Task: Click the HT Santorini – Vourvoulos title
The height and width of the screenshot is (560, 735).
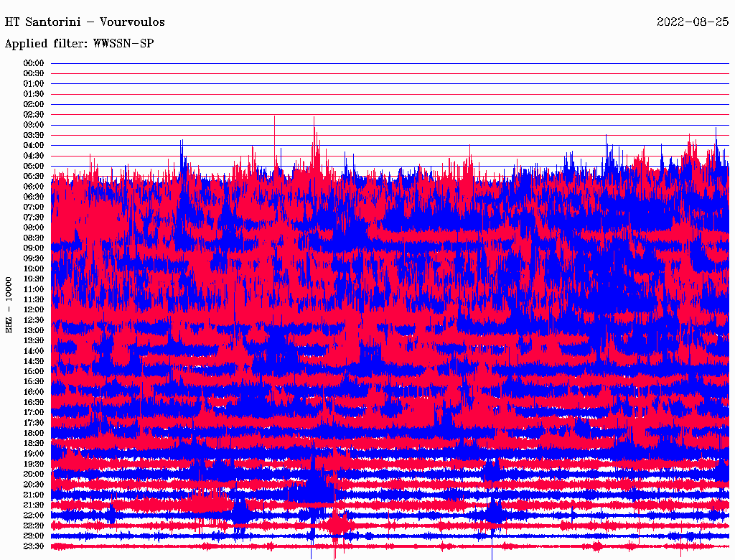Action: pyautogui.click(x=85, y=22)
